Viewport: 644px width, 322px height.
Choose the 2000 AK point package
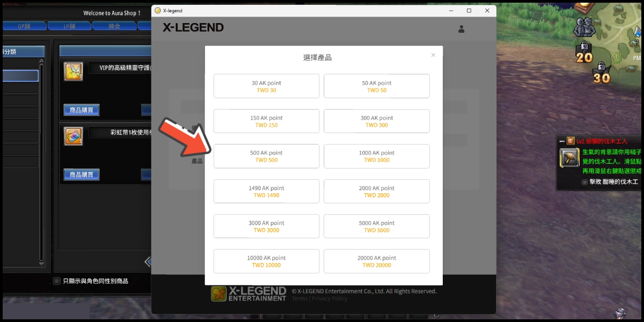[377, 192]
